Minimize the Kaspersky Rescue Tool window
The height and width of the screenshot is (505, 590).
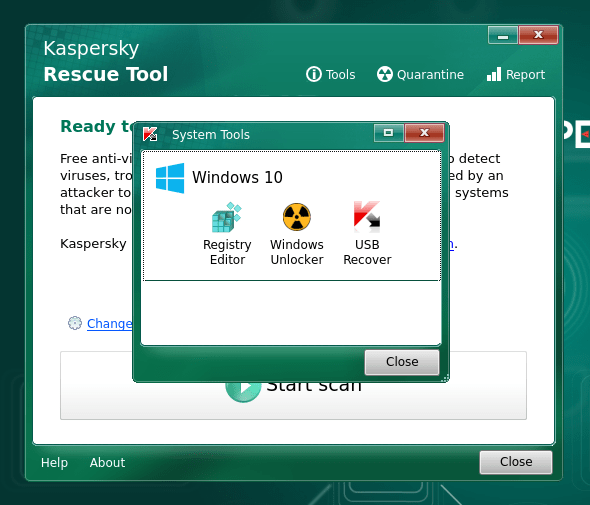coord(503,35)
